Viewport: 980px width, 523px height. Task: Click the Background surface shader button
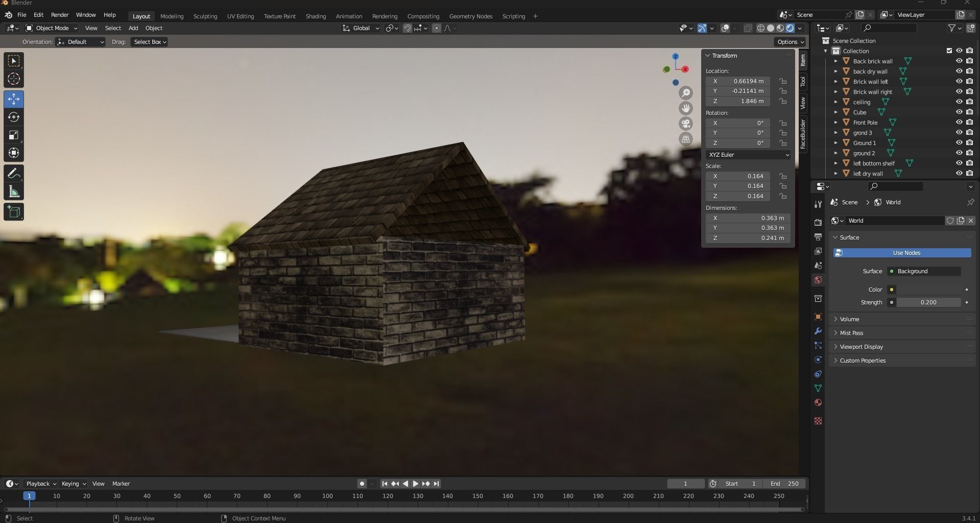[x=924, y=271]
